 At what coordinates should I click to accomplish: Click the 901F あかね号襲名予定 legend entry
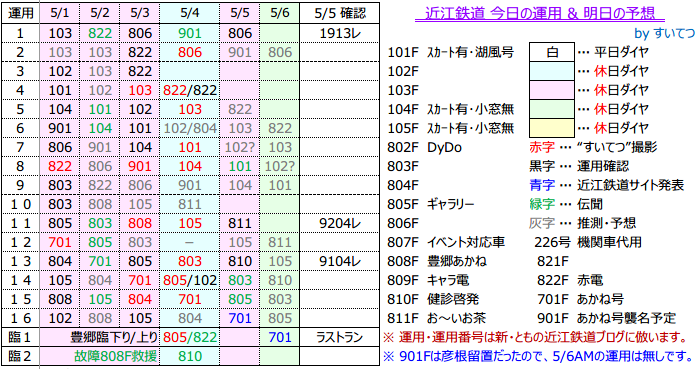pyautogui.click(x=607, y=318)
